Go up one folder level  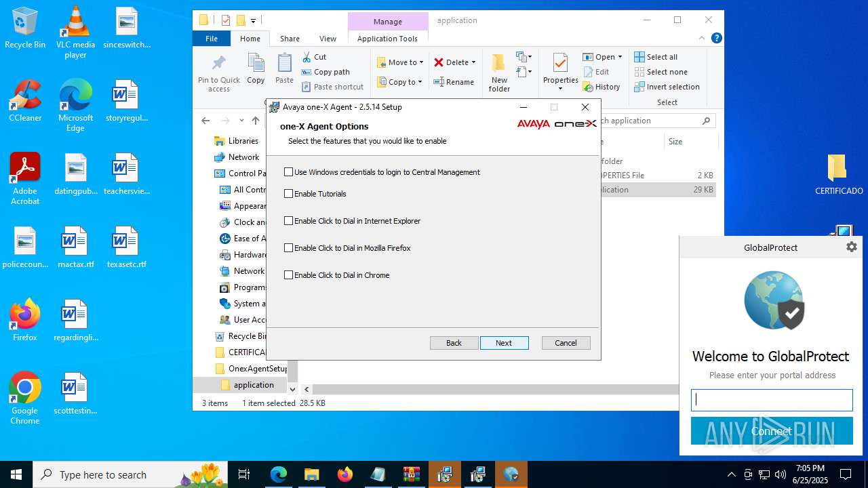coord(256,121)
